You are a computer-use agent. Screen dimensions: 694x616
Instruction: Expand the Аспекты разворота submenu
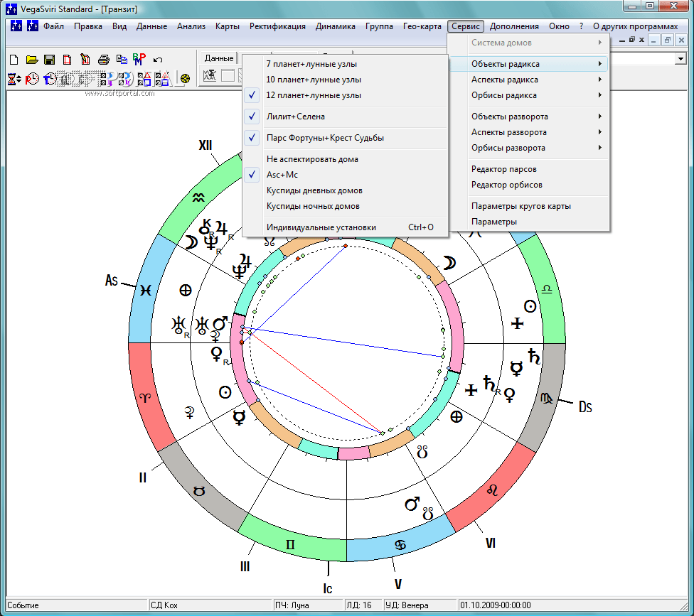[529, 131]
